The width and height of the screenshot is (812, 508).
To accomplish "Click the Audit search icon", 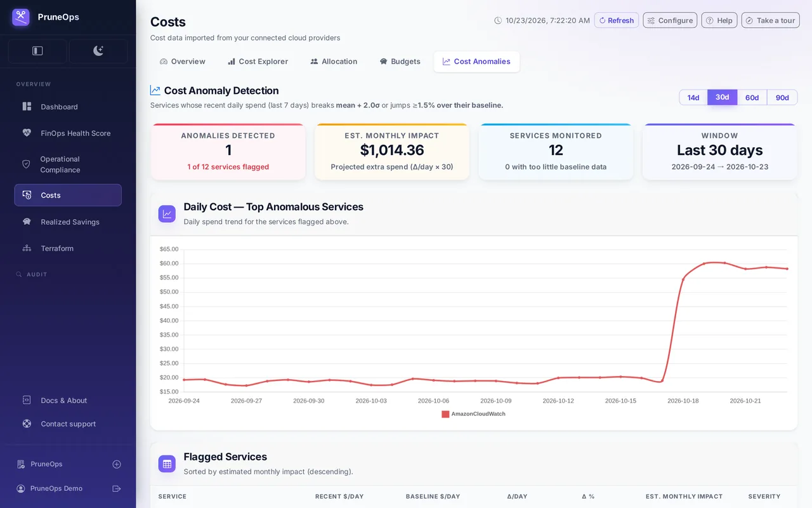I will pos(19,274).
